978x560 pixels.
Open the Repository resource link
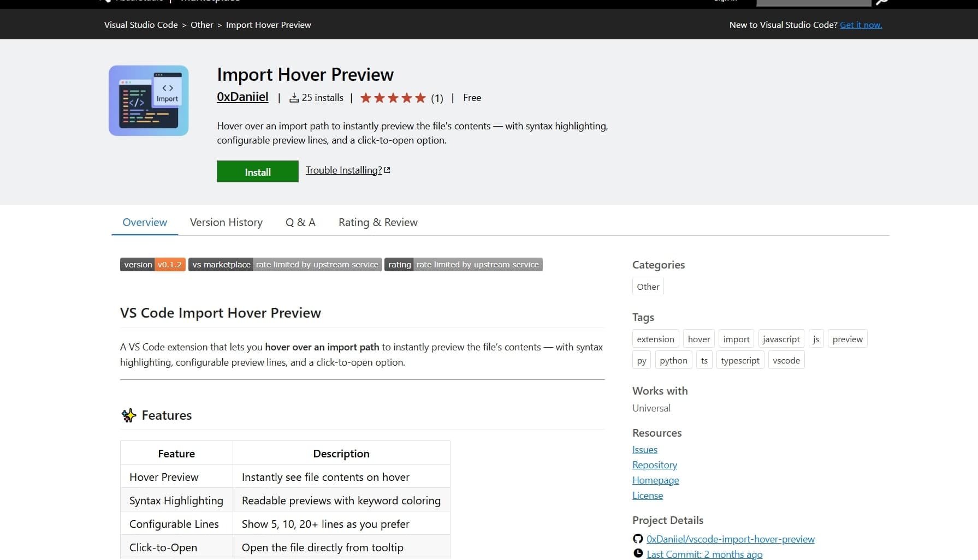(x=654, y=464)
